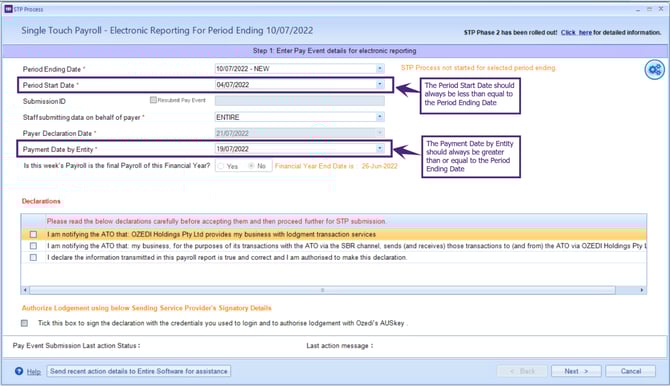Click the Period Start Date value 04/07/2022
This screenshot has width=670, height=386.
point(232,85)
